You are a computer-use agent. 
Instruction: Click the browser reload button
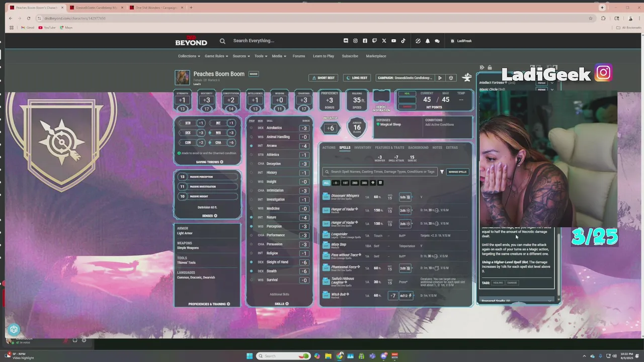29,18
